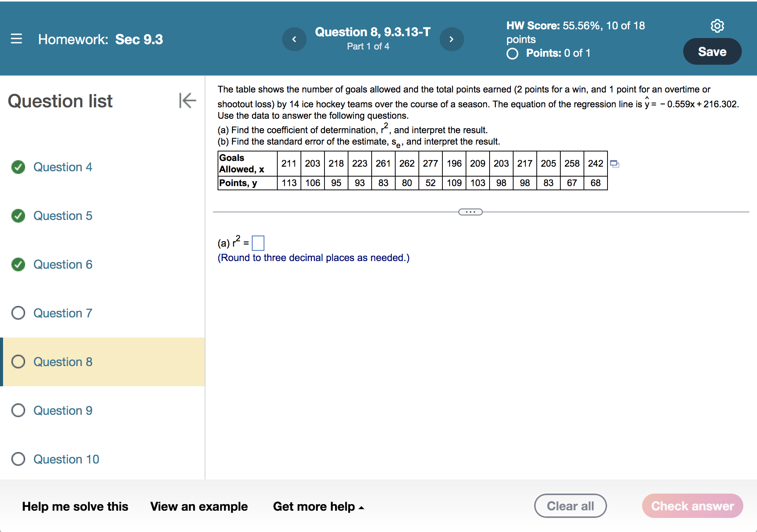Open Question 5 from the list

(63, 216)
